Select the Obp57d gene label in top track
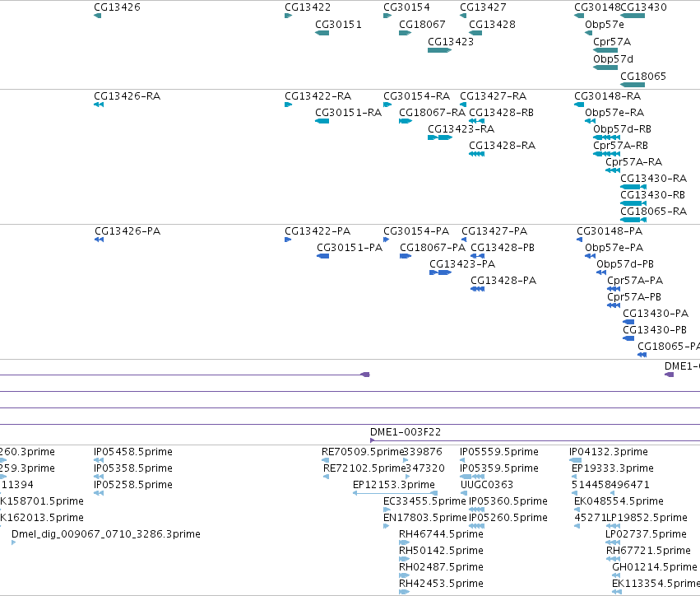The width and height of the screenshot is (700, 596). pyautogui.click(x=613, y=59)
